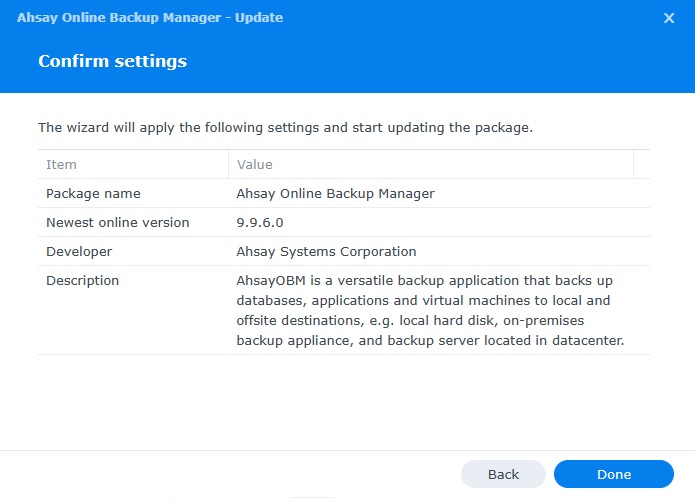Click the empty header cell right of Value
Image resolution: width=695 pixels, height=500 pixels.
[x=641, y=164]
